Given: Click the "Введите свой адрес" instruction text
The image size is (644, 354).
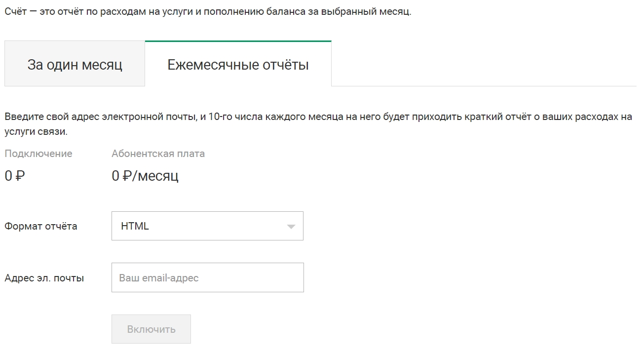Looking at the screenshot, I should [x=318, y=118].
